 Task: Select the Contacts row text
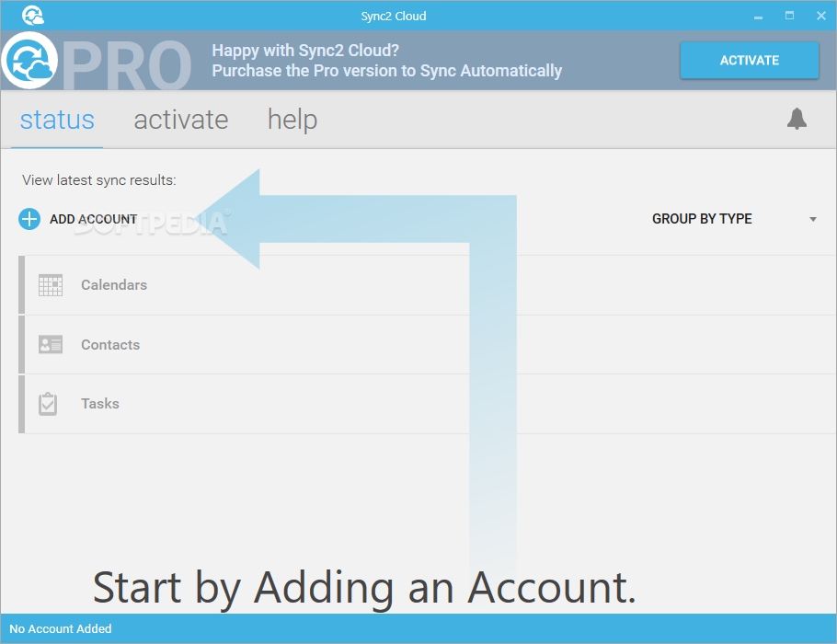pyautogui.click(x=110, y=344)
